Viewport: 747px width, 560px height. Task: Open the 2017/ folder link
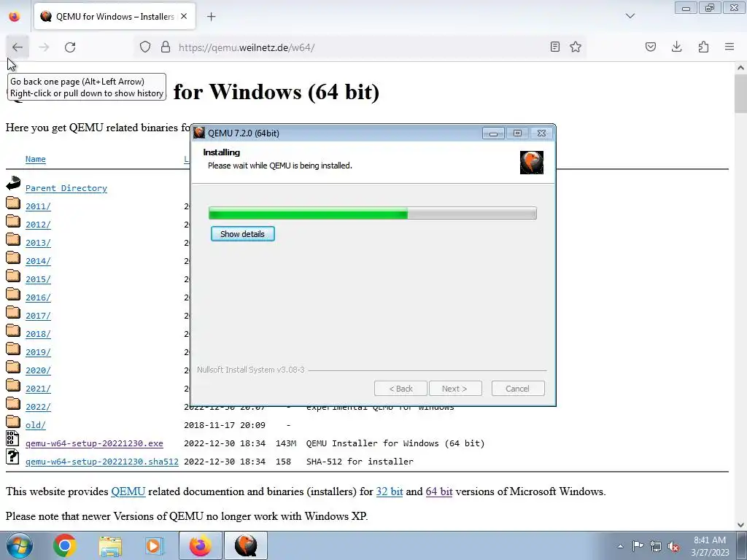pos(38,316)
